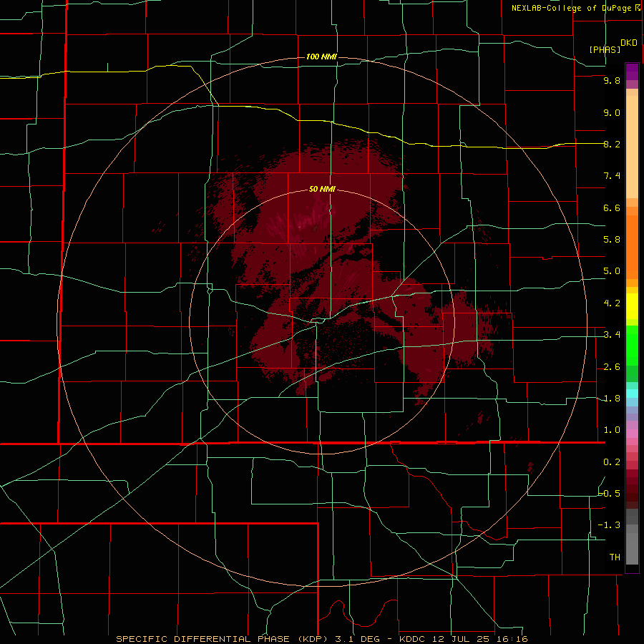Click the 50 NMI range ring label

(x=322, y=189)
